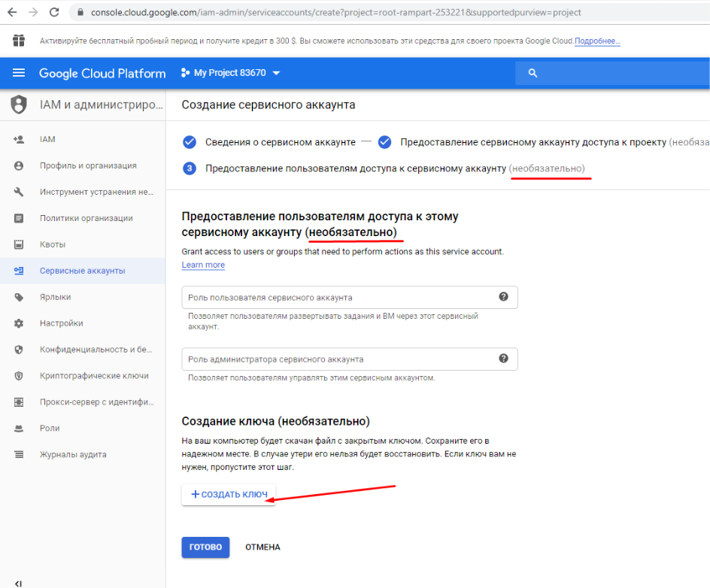
Task: Follow the Learn more link
Action: tap(203, 265)
